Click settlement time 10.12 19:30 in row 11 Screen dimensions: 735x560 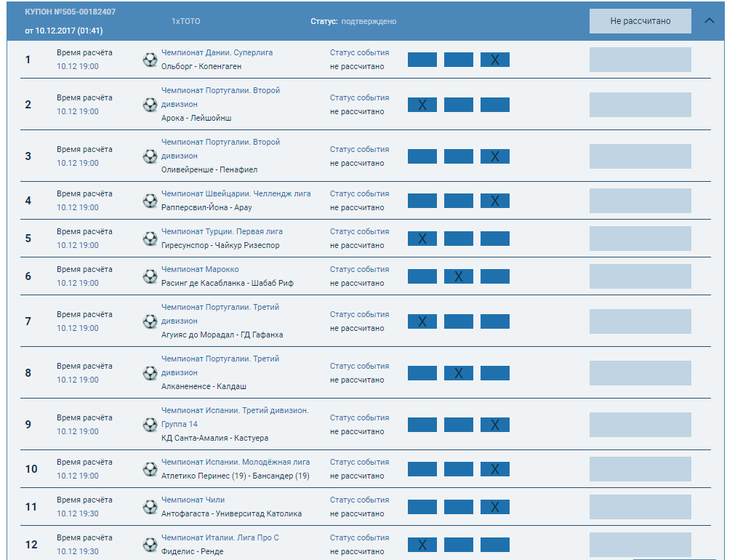[x=78, y=513]
